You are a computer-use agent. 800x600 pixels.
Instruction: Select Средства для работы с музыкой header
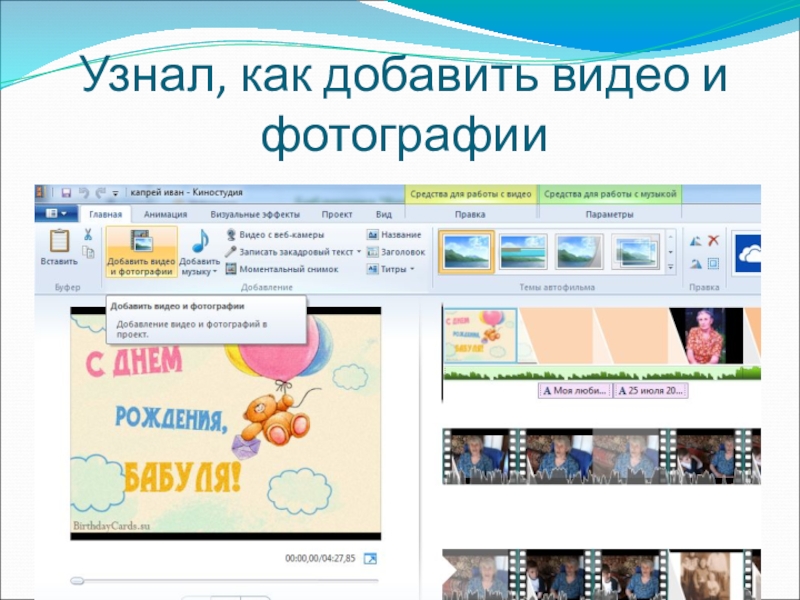[x=610, y=194]
